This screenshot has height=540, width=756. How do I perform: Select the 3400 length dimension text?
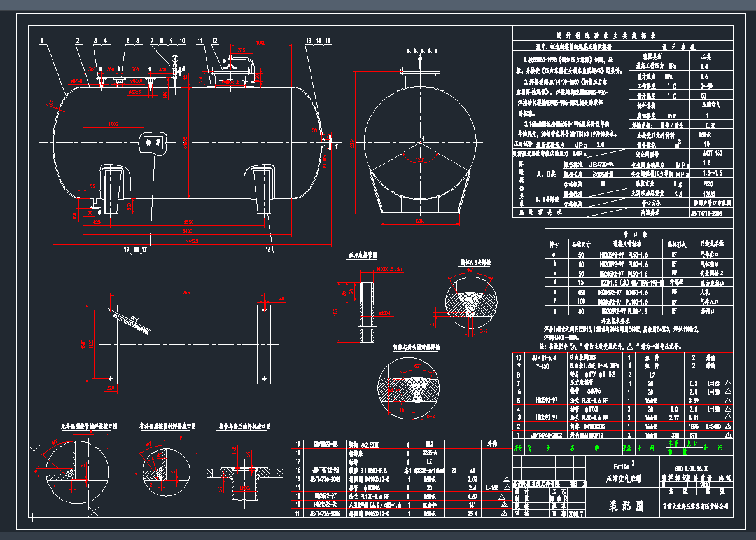(x=185, y=232)
